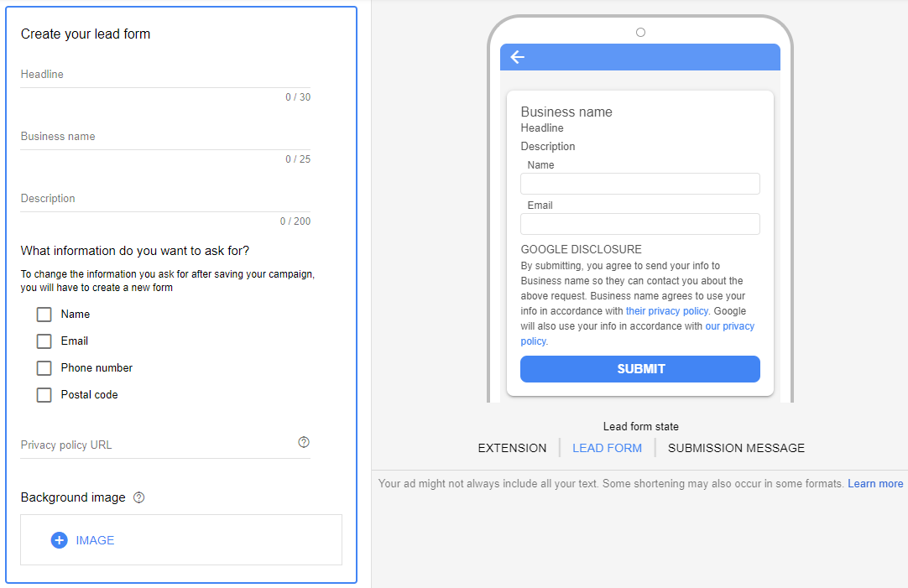This screenshot has height=588, width=908.
Task: Enable the Email checkbox
Action: coord(44,341)
